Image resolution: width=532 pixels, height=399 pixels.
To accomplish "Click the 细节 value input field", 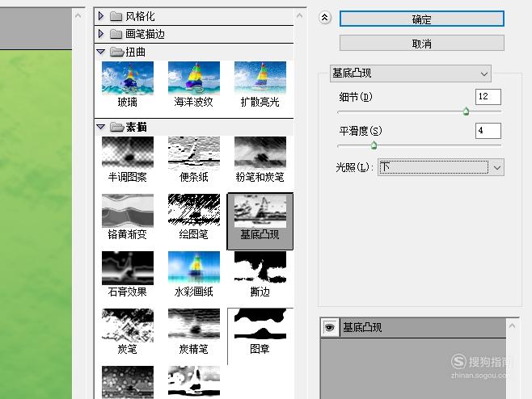I will pyautogui.click(x=488, y=97).
